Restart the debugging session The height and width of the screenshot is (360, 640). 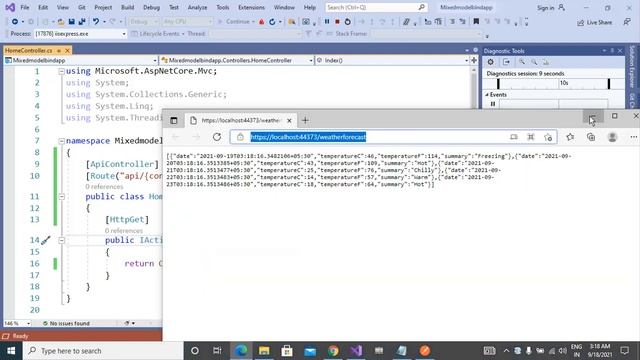click(347, 22)
